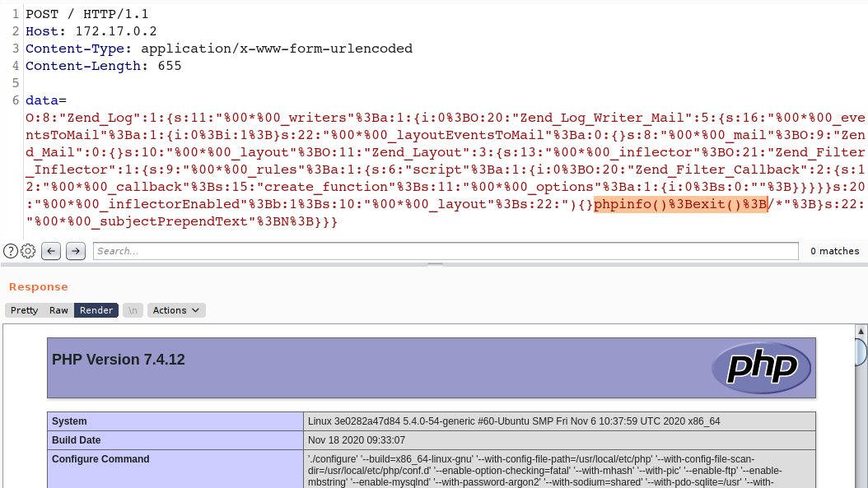Click the Content-Type header name
868x488 pixels.
(x=75, y=49)
